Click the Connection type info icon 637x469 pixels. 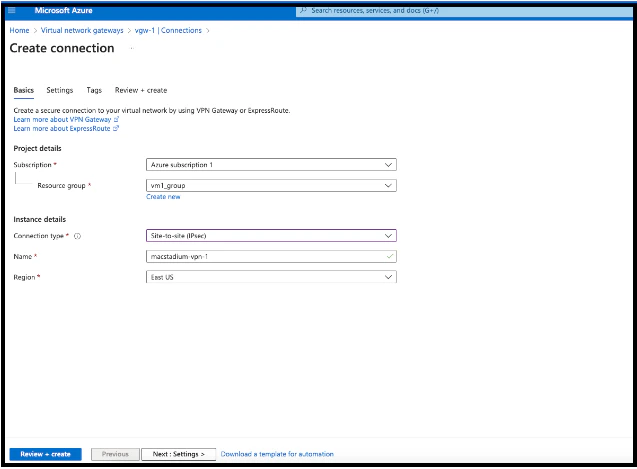point(77,236)
